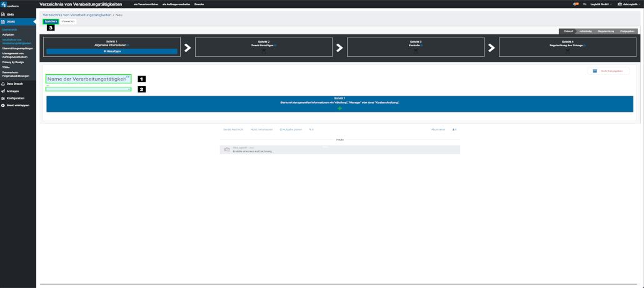Click the Name der Verarbeitungstätigkeit input field
The image size is (644, 288).
click(x=88, y=79)
